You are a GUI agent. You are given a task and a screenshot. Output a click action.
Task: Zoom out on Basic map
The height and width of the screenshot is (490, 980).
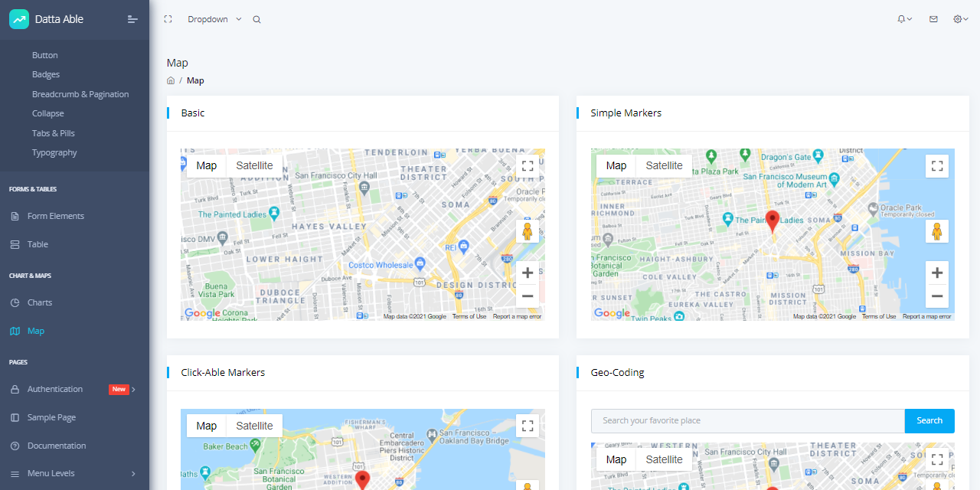tap(527, 296)
